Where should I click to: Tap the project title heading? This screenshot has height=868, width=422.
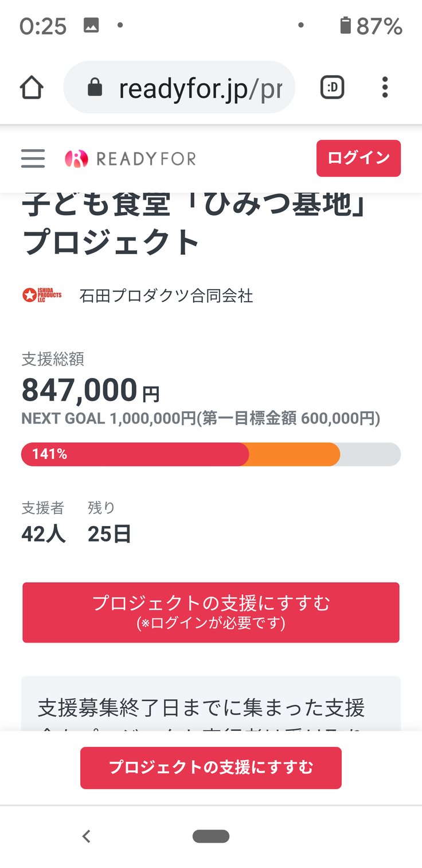coord(195,225)
